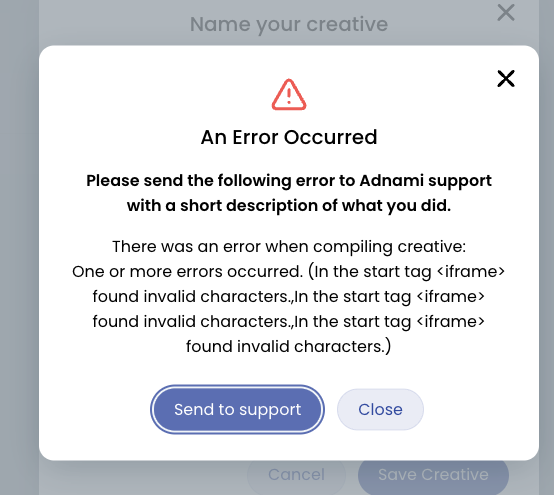The height and width of the screenshot is (495, 554).
Task: Click the One or more errors occurred text
Action: (187, 272)
